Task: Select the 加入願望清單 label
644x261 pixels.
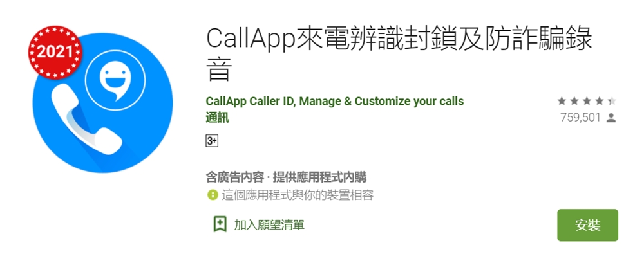Action: 269,225
